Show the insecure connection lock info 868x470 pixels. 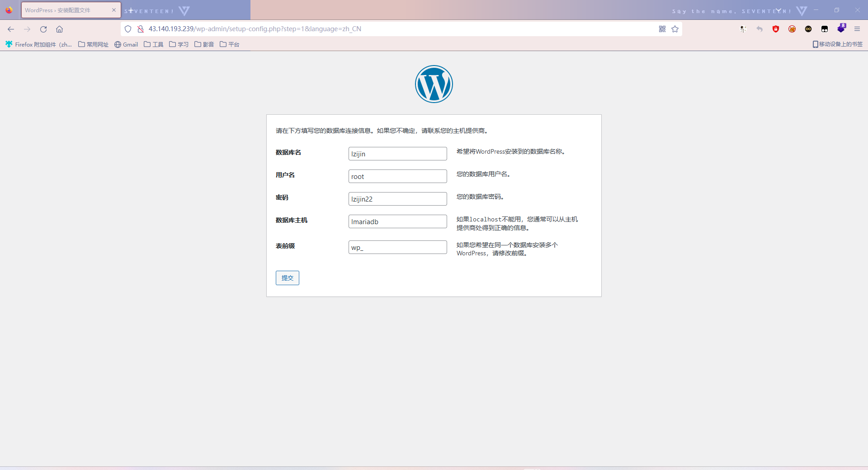(x=141, y=29)
